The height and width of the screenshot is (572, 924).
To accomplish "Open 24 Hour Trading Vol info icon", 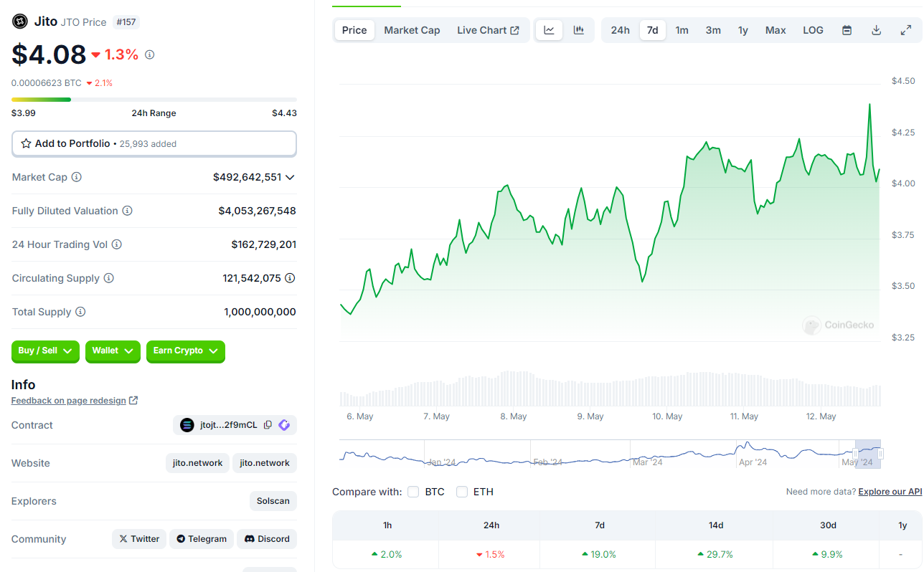I will pos(117,244).
